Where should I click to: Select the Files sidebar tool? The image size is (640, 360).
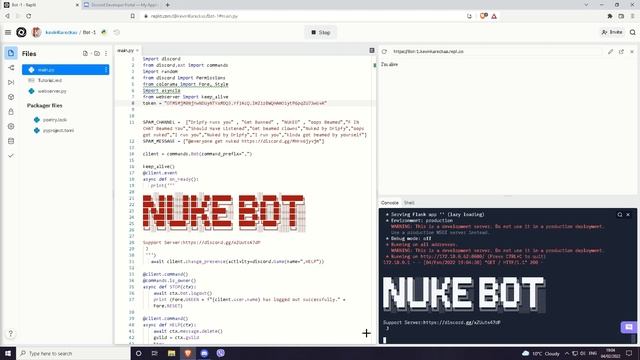(11, 53)
